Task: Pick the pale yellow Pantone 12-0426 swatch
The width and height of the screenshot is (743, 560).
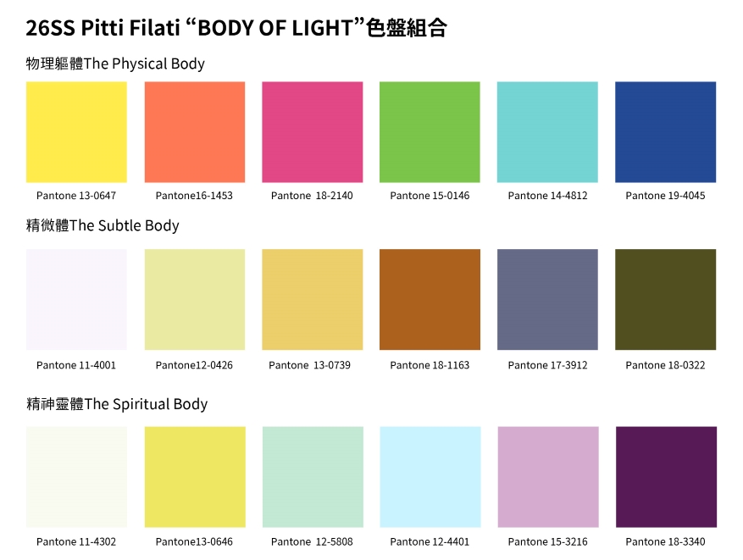Action: 195,299
